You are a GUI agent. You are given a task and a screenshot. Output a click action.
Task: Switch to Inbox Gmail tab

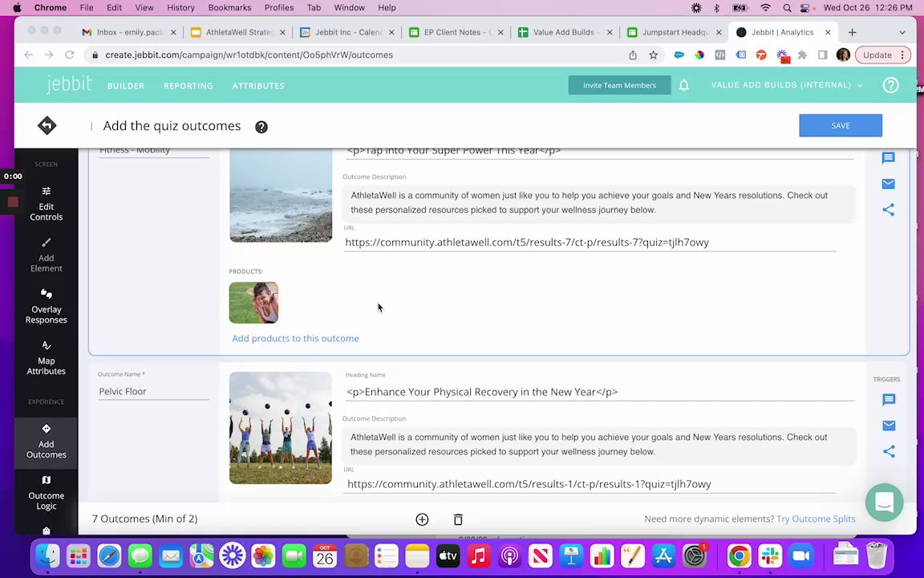click(128, 32)
